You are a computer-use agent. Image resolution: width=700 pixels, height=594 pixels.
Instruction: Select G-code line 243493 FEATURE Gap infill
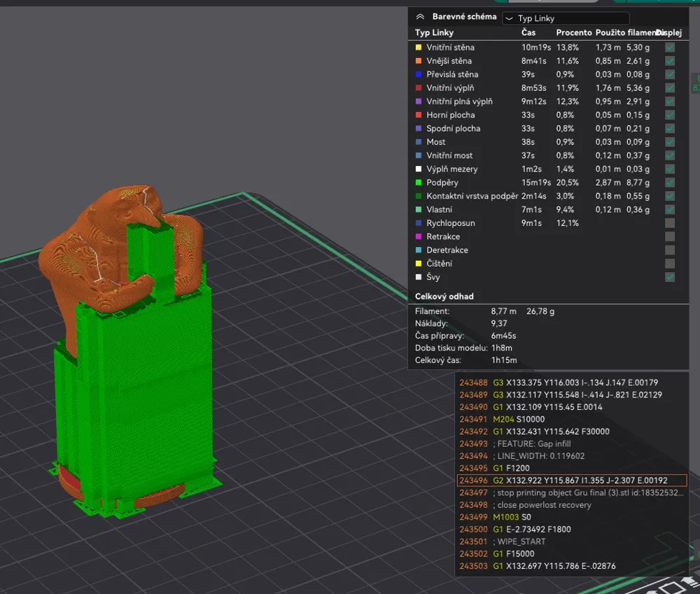[571, 444]
